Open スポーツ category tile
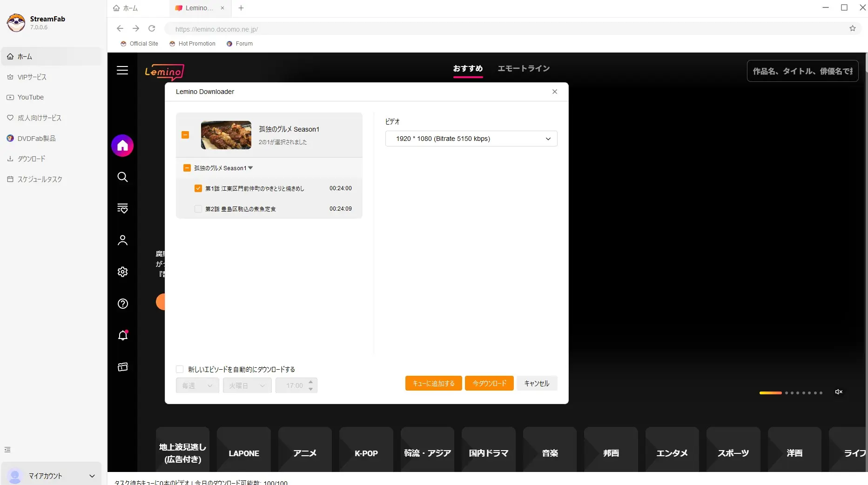Screen dimensions: 868x485 tap(733, 450)
